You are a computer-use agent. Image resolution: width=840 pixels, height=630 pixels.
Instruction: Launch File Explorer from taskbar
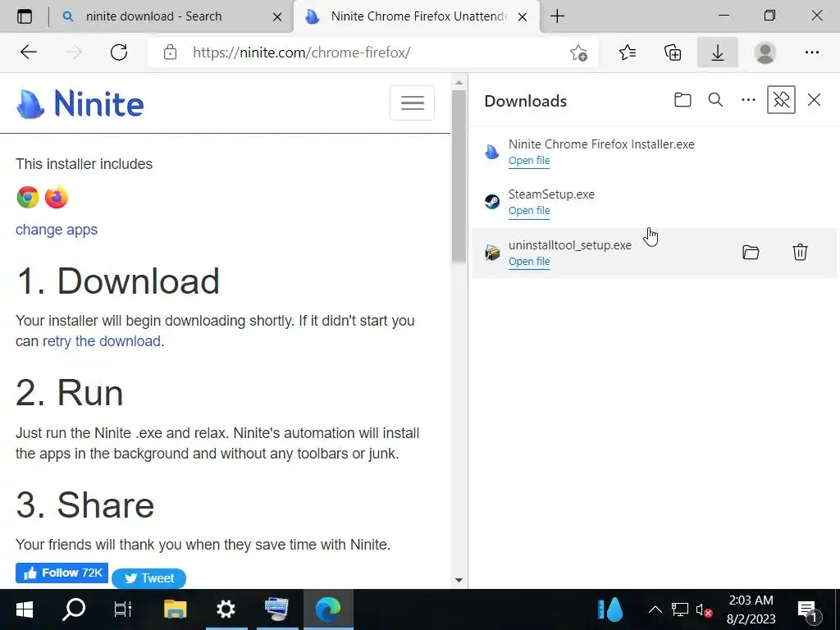pyautogui.click(x=175, y=609)
